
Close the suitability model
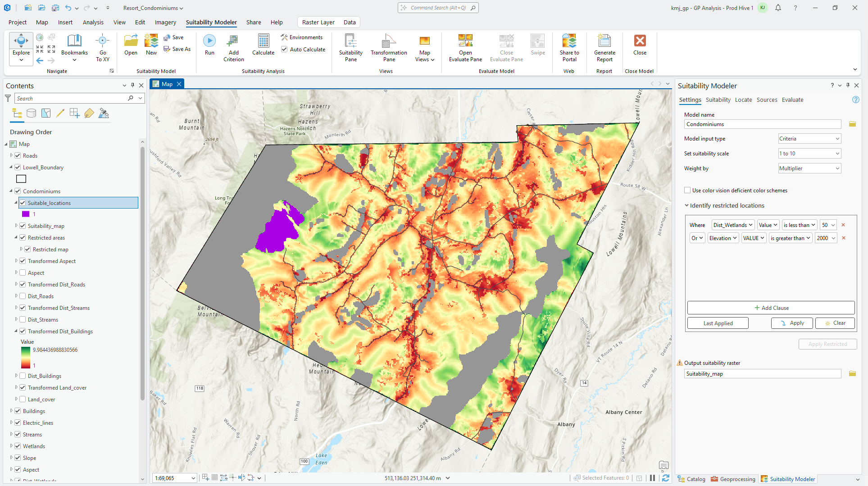click(x=640, y=45)
